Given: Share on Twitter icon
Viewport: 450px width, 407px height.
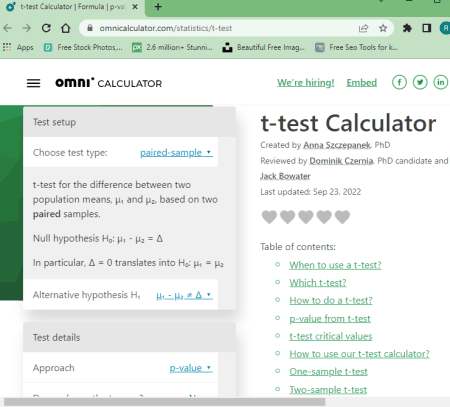Looking at the screenshot, I should 420,82.
